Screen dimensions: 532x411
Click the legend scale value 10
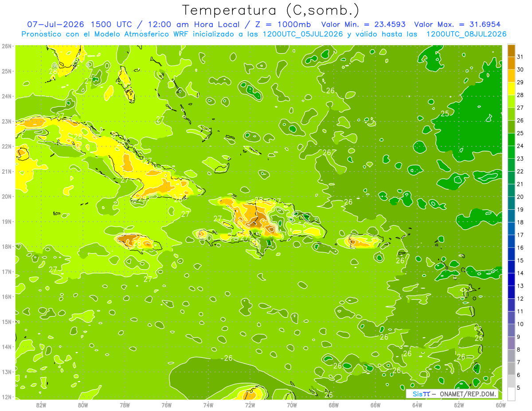tap(520, 324)
